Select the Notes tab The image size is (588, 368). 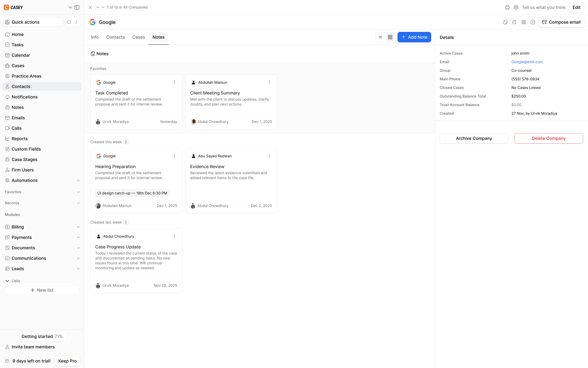coord(159,37)
